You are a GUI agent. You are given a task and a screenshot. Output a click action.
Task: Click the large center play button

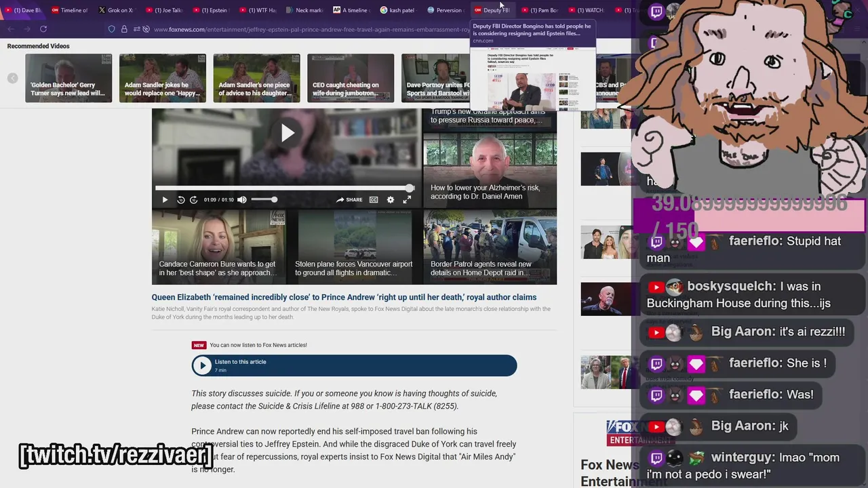pyautogui.click(x=288, y=133)
